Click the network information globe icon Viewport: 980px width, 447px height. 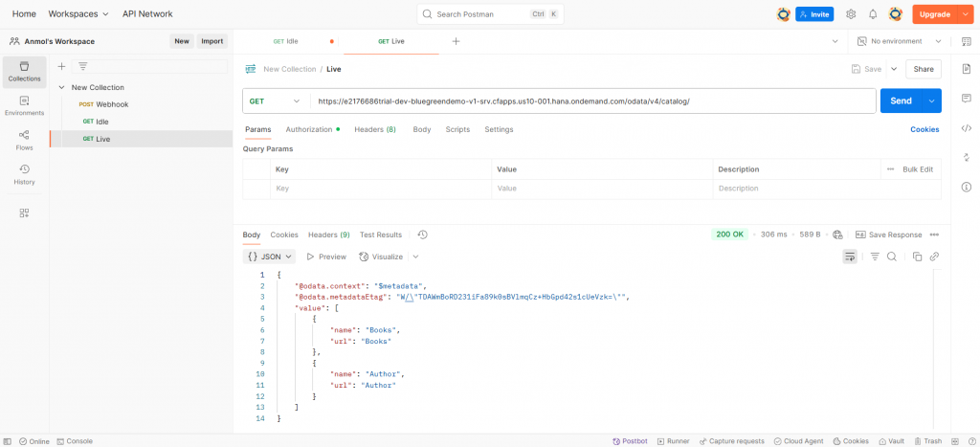pos(838,235)
